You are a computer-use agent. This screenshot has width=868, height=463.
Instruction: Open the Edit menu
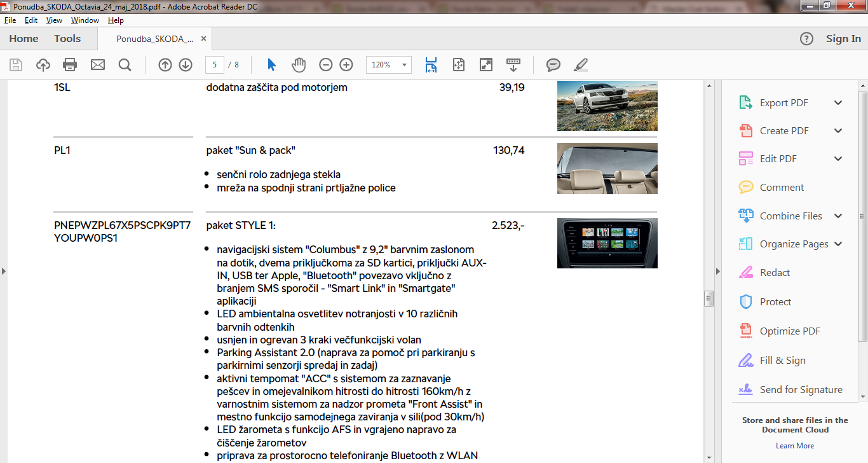tap(31, 20)
